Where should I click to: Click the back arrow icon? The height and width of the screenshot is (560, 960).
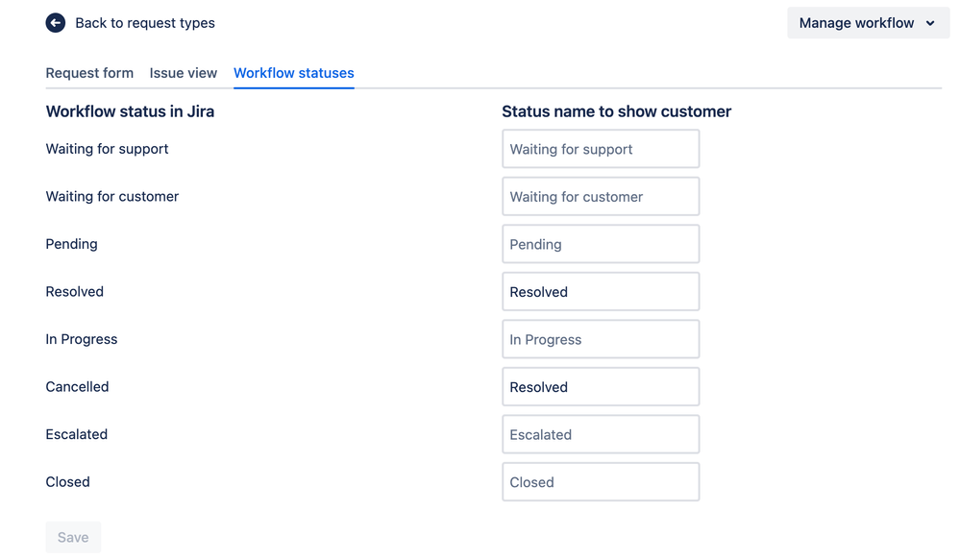(56, 23)
